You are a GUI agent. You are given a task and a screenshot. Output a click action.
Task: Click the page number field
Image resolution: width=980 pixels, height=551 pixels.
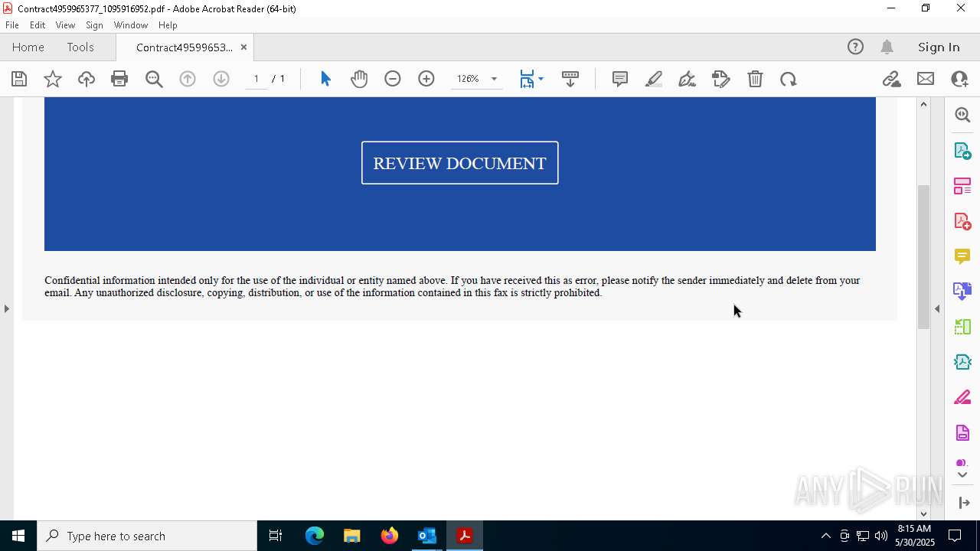(256, 79)
